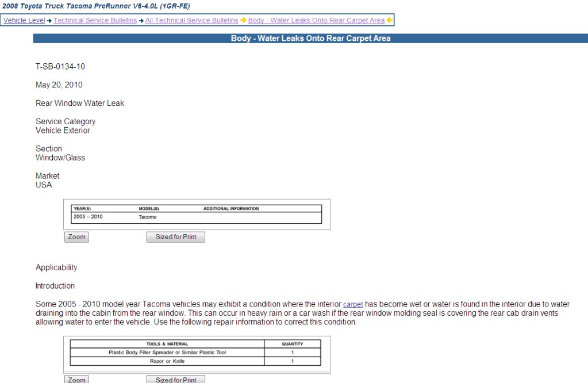Click quantity 1 for Plastic Body Filler Spreader
Image resolution: width=588 pixels, height=383 pixels.
293,353
